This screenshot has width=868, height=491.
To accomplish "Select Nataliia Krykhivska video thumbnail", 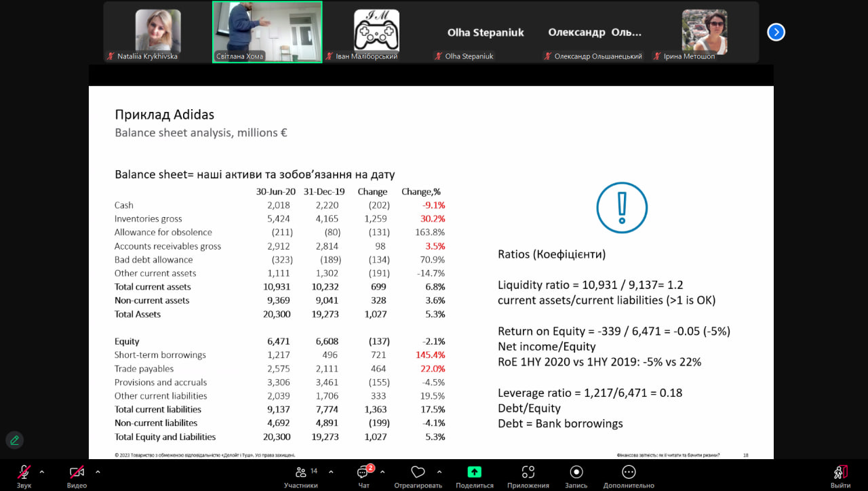I will [x=158, y=32].
